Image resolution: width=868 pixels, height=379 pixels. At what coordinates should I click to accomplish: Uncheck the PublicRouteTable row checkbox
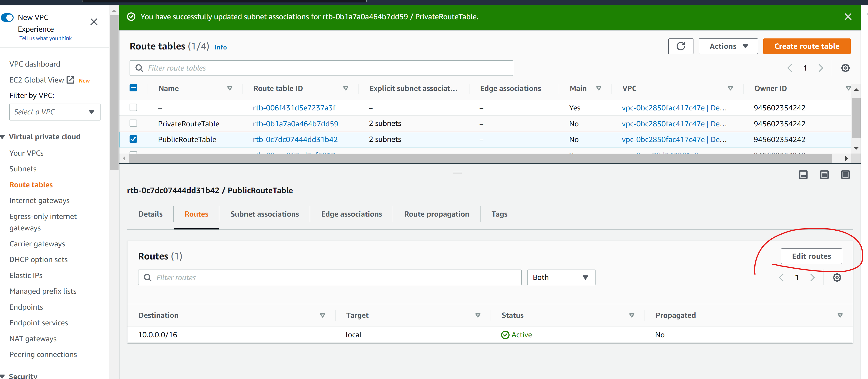coord(134,139)
